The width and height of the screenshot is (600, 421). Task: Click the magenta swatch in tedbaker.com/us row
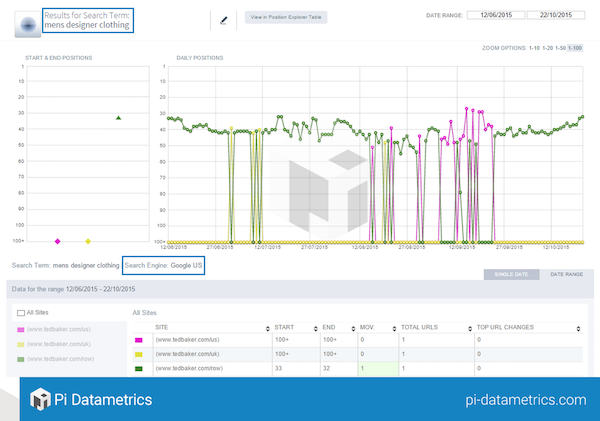pyautogui.click(x=139, y=341)
